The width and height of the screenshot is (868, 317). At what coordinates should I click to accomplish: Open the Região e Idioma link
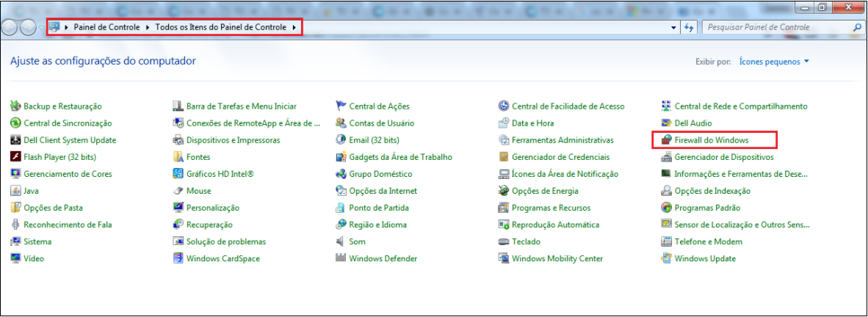(378, 225)
